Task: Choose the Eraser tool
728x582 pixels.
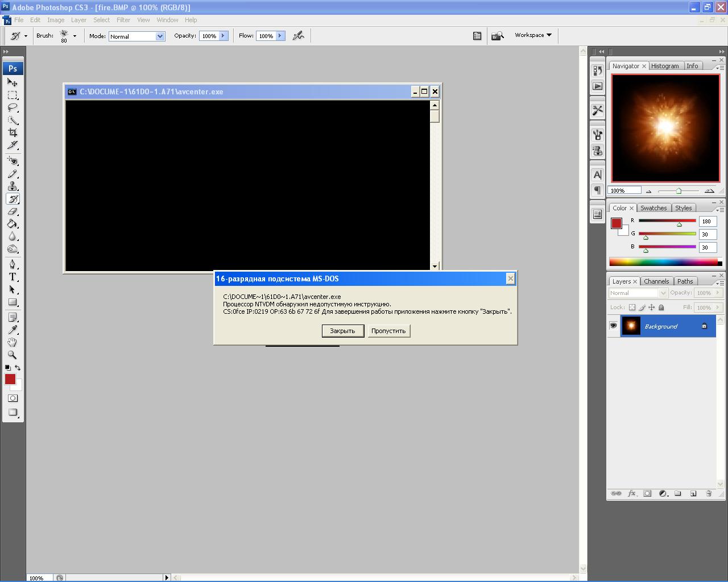Action: 13,211
